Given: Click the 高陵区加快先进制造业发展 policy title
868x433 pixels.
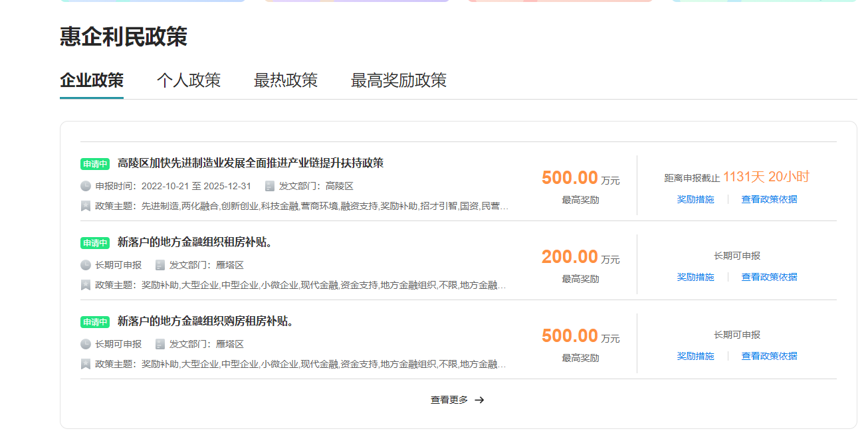Looking at the screenshot, I should pos(251,164).
